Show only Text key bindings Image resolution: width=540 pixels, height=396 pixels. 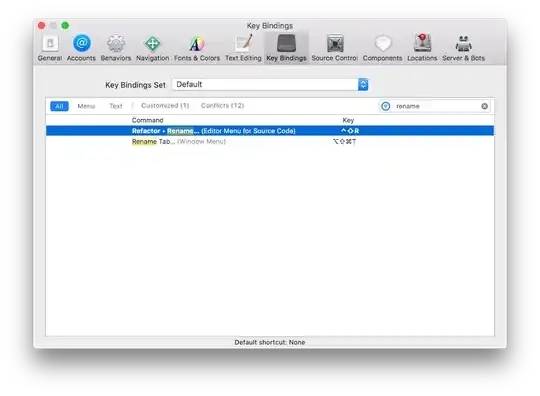tap(116, 106)
